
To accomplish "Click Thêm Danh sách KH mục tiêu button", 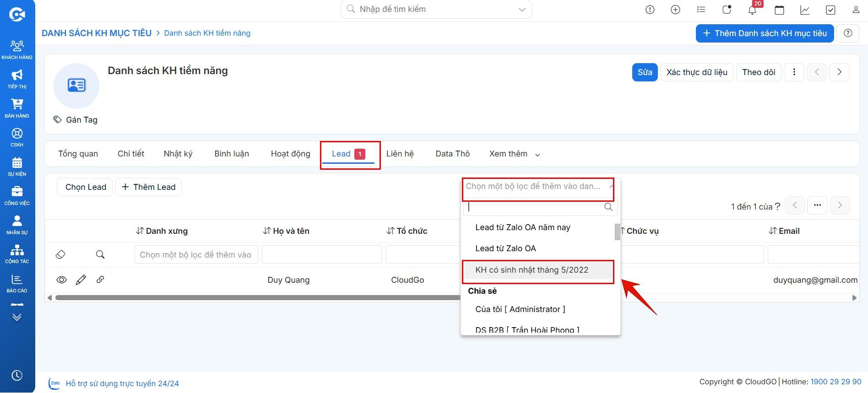I will click(x=765, y=33).
